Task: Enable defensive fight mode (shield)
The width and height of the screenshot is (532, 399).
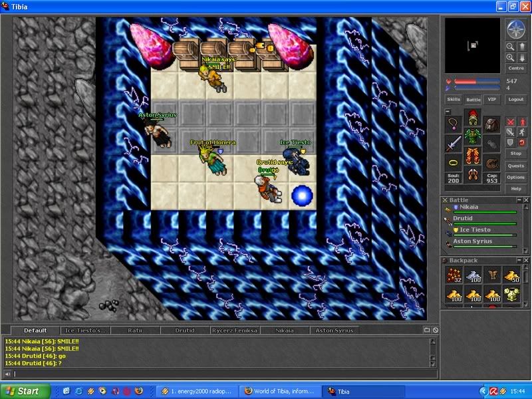Action: [510, 142]
